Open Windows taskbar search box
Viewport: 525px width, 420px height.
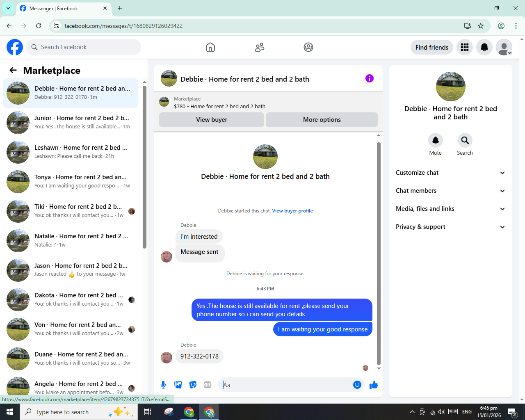coord(78,412)
